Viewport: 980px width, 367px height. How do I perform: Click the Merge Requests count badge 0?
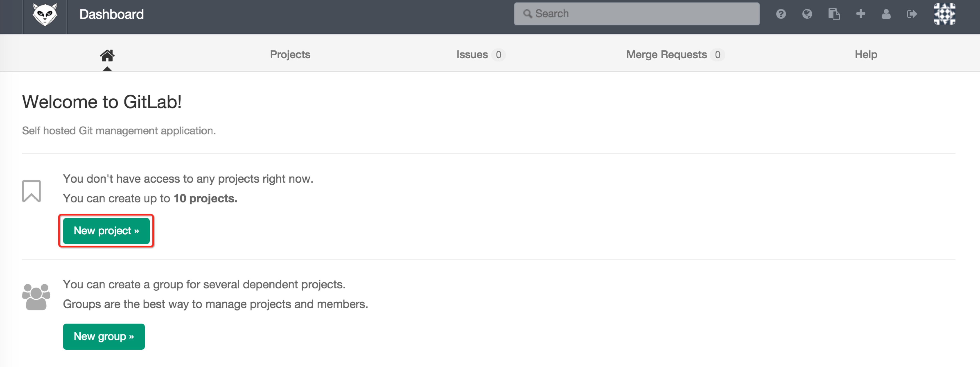click(717, 55)
